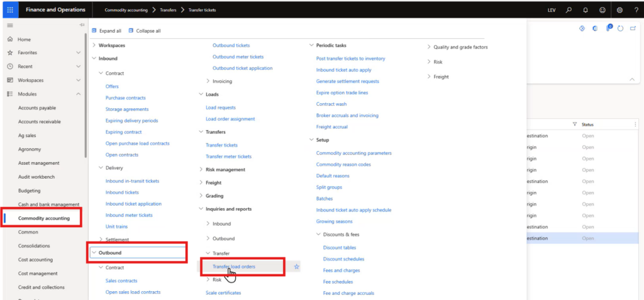Expand the Freight group under Grading list
This screenshot has height=300, width=644.
click(x=201, y=182)
